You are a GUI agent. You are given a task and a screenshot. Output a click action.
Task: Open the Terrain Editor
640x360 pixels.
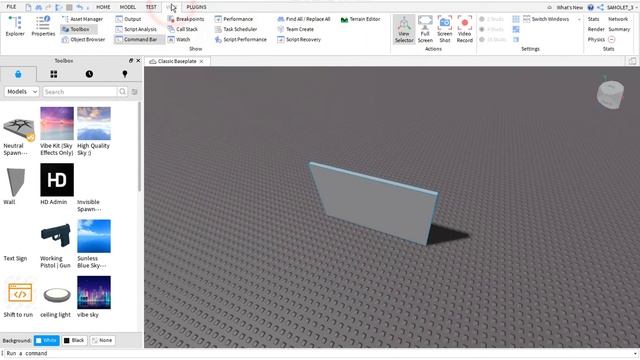360,19
